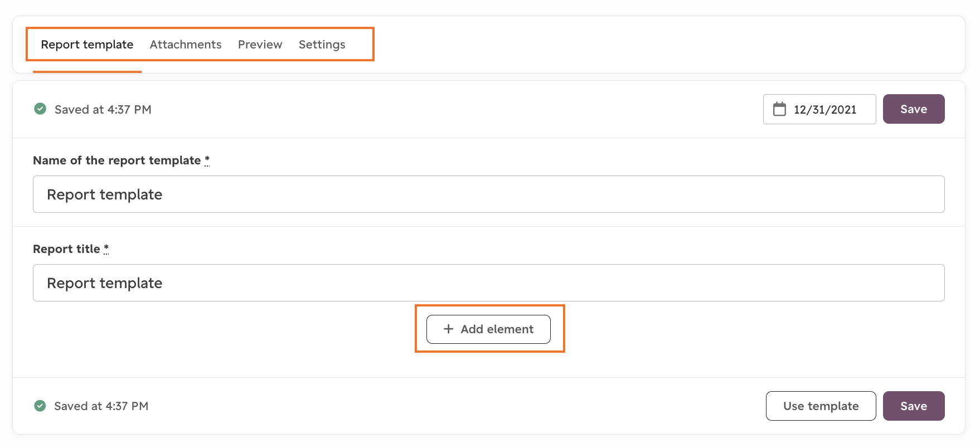Click the bottom Save button
This screenshot has width=980, height=448.
pyautogui.click(x=914, y=406)
